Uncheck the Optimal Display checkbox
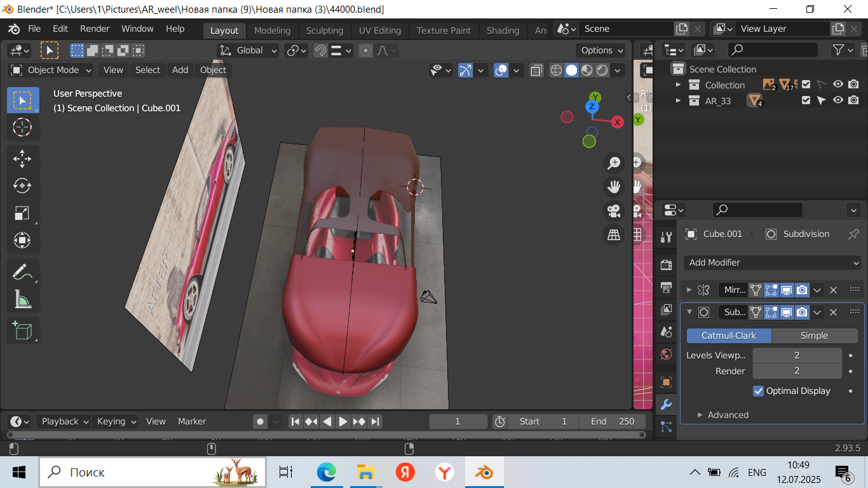 pyautogui.click(x=758, y=391)
